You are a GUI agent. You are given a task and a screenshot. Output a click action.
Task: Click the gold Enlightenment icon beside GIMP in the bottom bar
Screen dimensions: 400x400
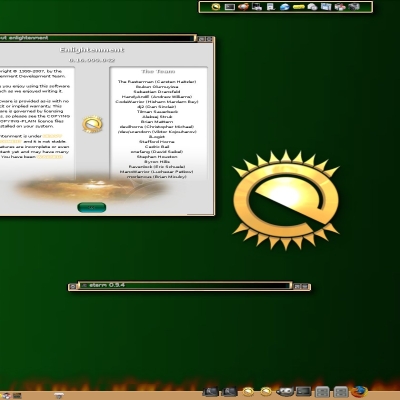tap(266, 392)
